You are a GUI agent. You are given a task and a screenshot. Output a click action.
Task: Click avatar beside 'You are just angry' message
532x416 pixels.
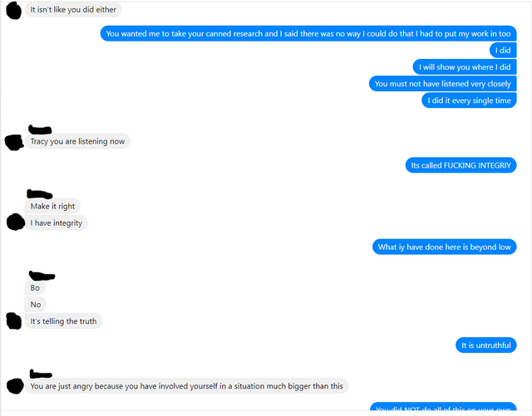pyautogui.click(x=15, y=386)
